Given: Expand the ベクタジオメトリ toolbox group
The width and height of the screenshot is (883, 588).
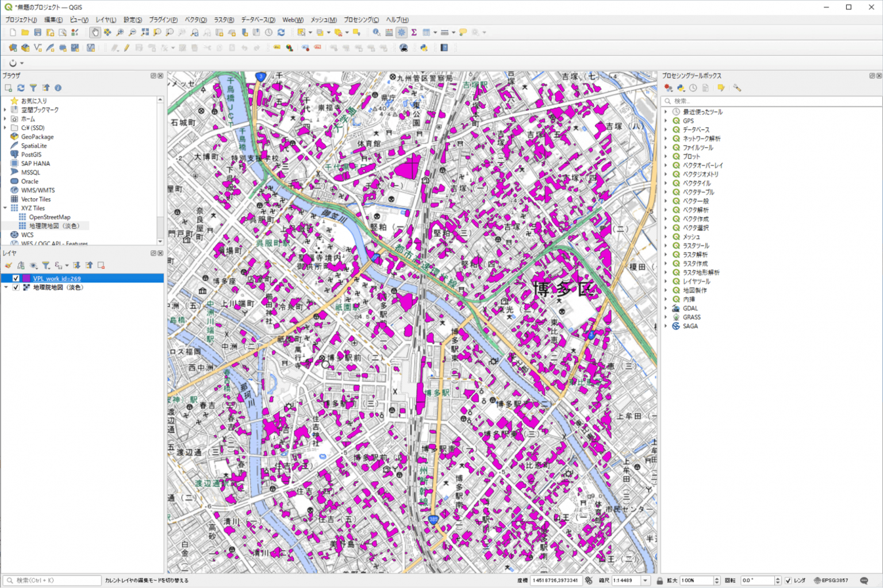Looking at the screenshot, I should click(666, 174).
